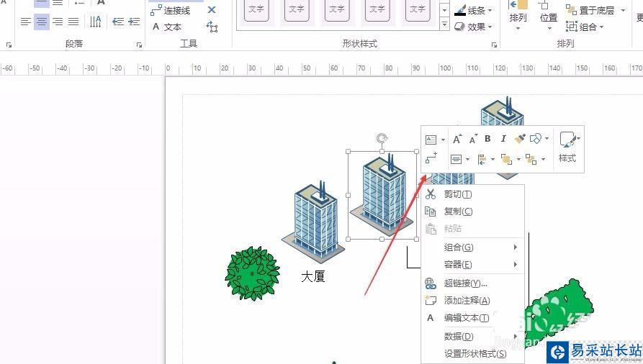Insert text box from mini toolbar
Image resolution: width=643 pixels, height=364 pixels.
(431, 140)
